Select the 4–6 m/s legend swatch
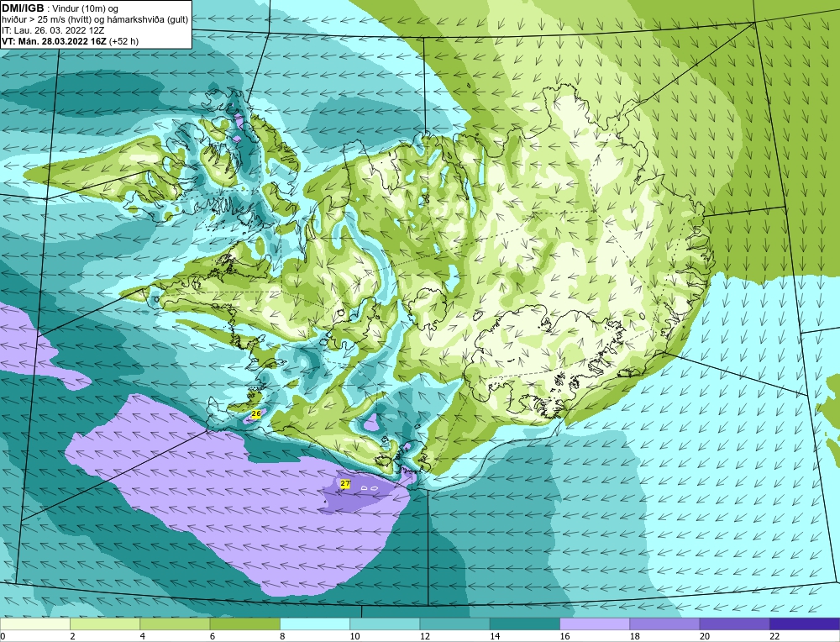 click(x=176, y=624)
